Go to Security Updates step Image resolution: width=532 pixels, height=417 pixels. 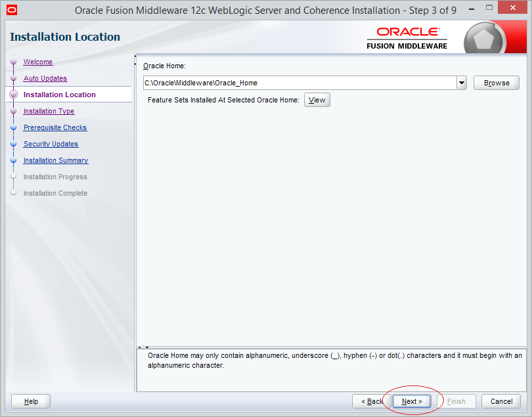click(51, 144)
